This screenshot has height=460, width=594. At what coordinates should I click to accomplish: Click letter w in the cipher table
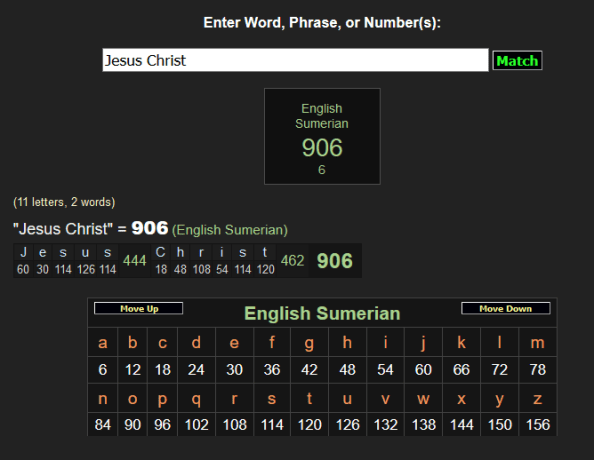(424, 399)
